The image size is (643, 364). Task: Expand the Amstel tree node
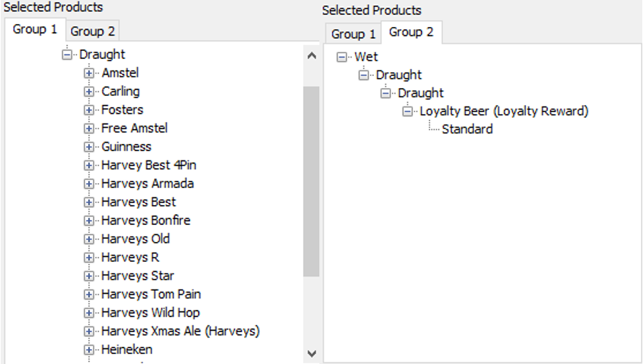(x=89, y=73)
